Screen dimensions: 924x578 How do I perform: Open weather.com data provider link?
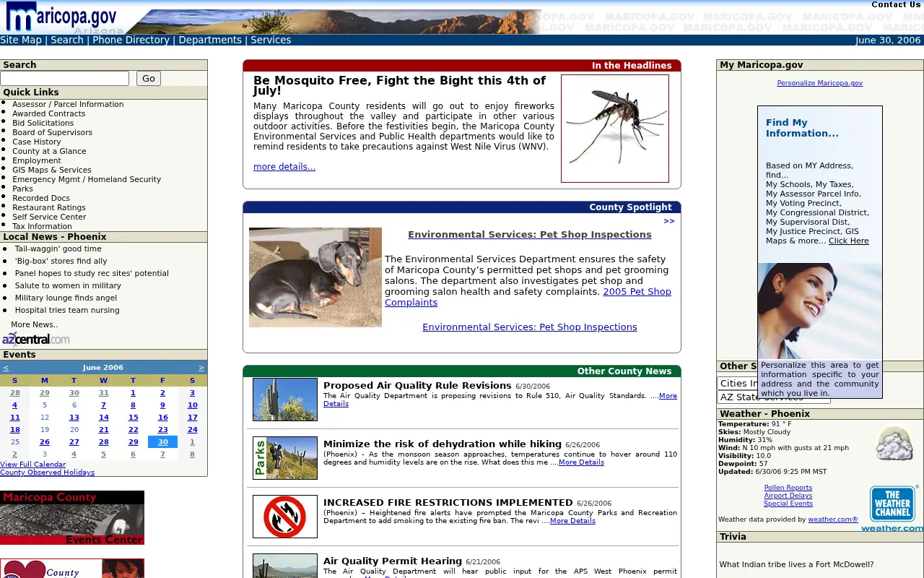click(833, 519)
